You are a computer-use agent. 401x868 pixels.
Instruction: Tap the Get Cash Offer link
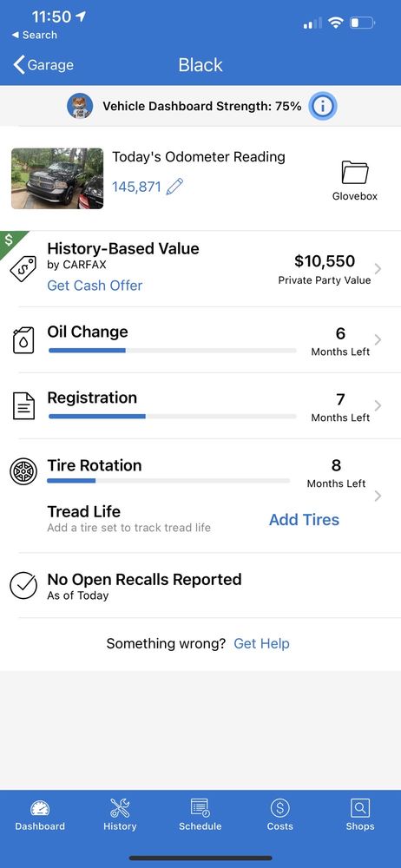[95, 286]
